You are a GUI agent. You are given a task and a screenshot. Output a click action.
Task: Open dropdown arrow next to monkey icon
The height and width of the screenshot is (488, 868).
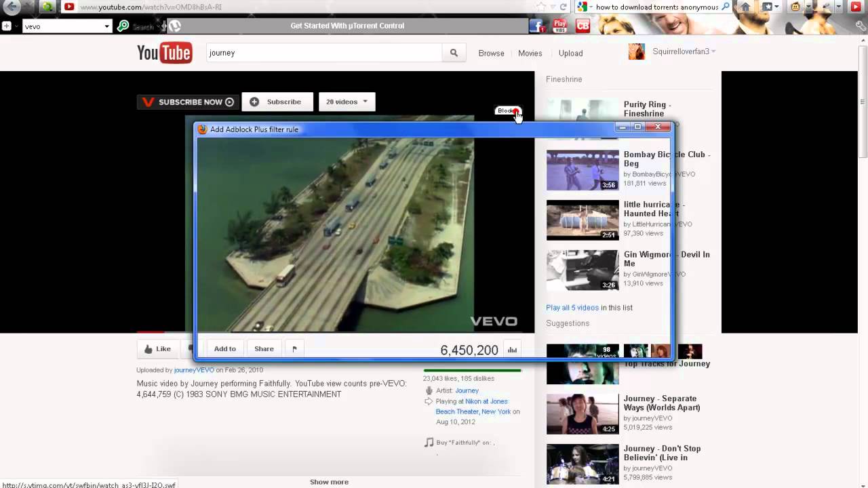(808, 7)
